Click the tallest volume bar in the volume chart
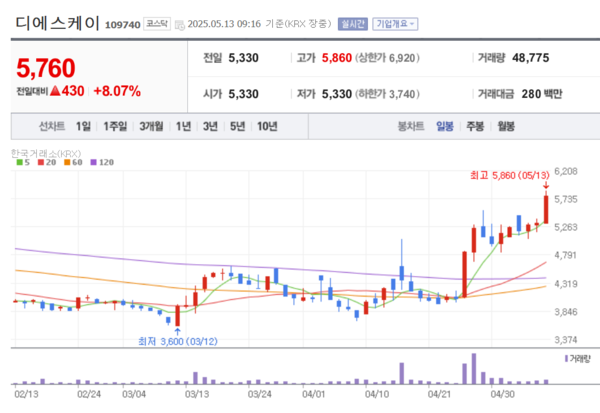Image resolution: width=600 pixels, height=413 pixels. pyautogui.click(x=474, y=369)
